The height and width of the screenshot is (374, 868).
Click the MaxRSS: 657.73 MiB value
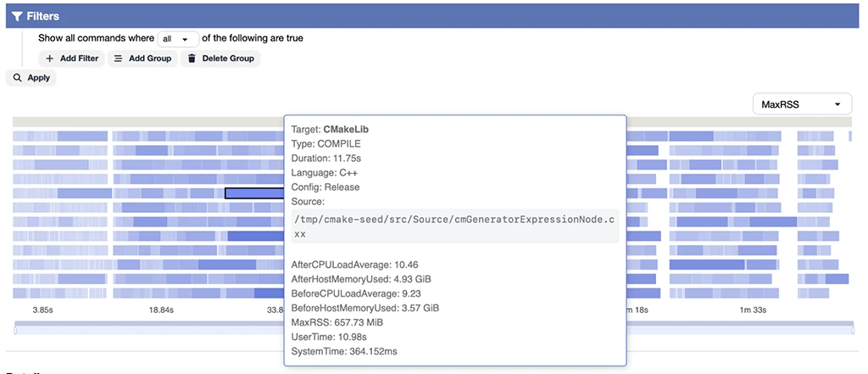[x=337, y=322]
